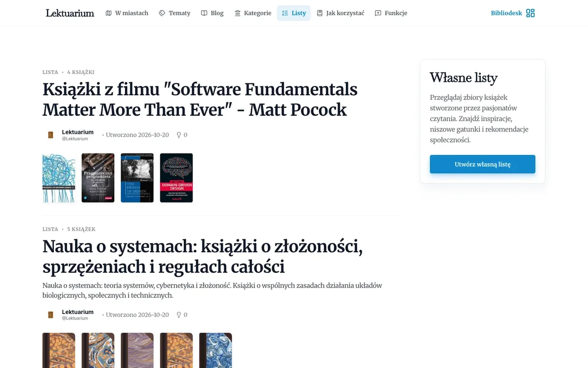588x368 pixels.
Task: Open the Domain-Driven Design book cover
Action: pyautogui.click(x=176, y=178)
